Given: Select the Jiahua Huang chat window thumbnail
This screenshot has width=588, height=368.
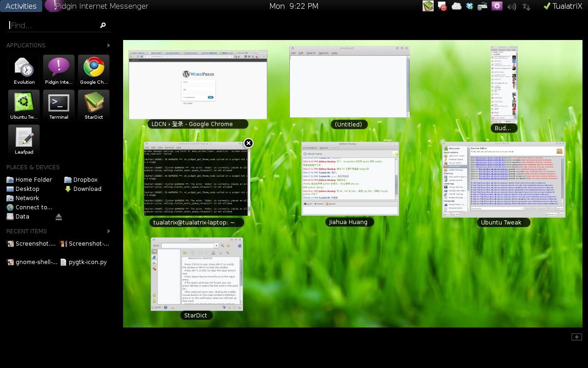Looking at the screenshot, I should [x=350, y=178].
